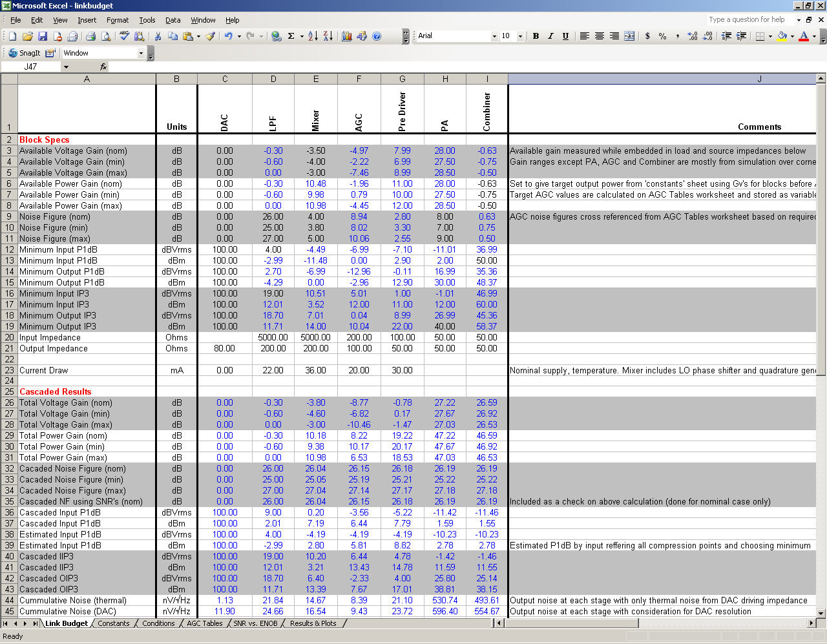Screen dimensions: 827x644
Task: Expand the Arial font name dropdown
Action: [x=494, y=36]
